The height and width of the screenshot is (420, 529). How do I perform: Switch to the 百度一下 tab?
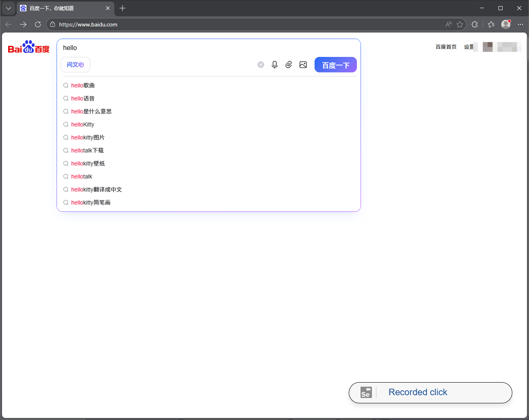[x=65, y=8]
